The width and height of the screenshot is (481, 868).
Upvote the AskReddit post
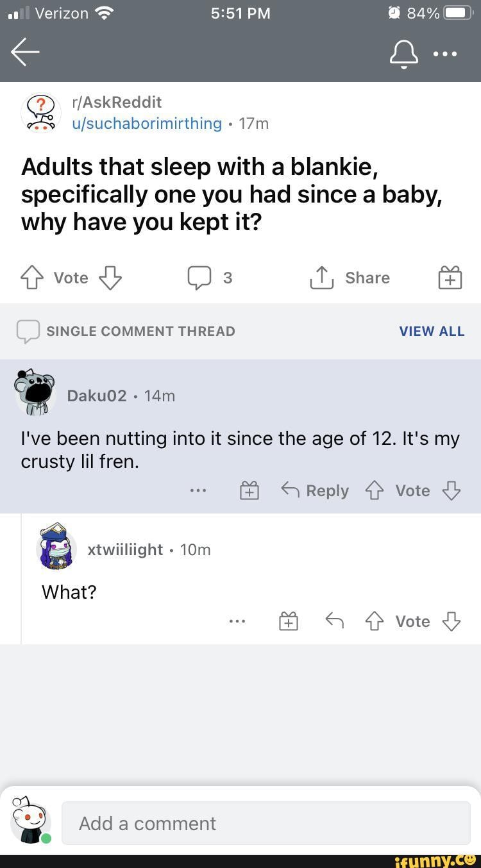coord(31,278)
